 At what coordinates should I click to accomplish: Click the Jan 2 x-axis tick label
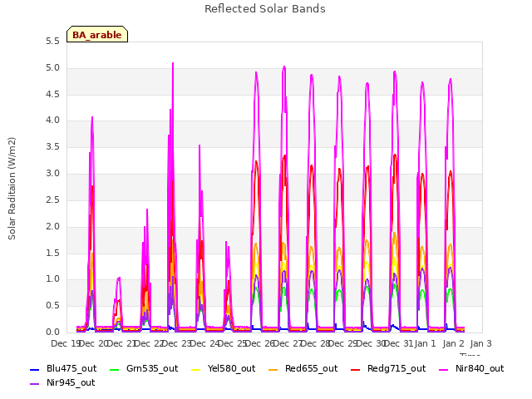(x=453, y=343)
